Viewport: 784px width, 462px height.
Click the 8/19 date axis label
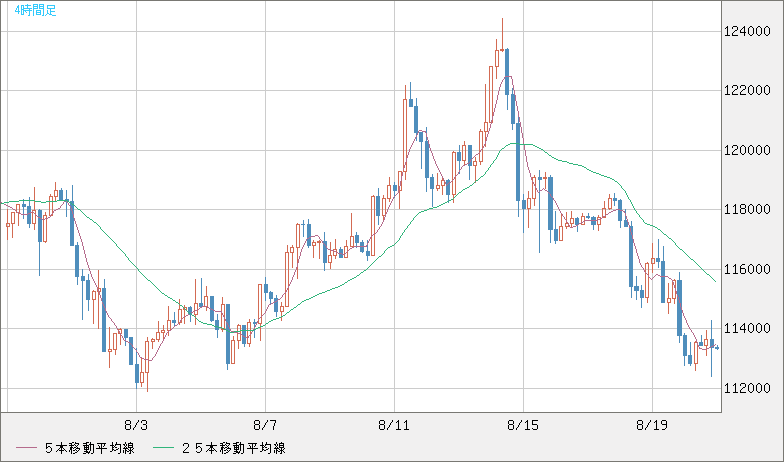coord(652,426)
